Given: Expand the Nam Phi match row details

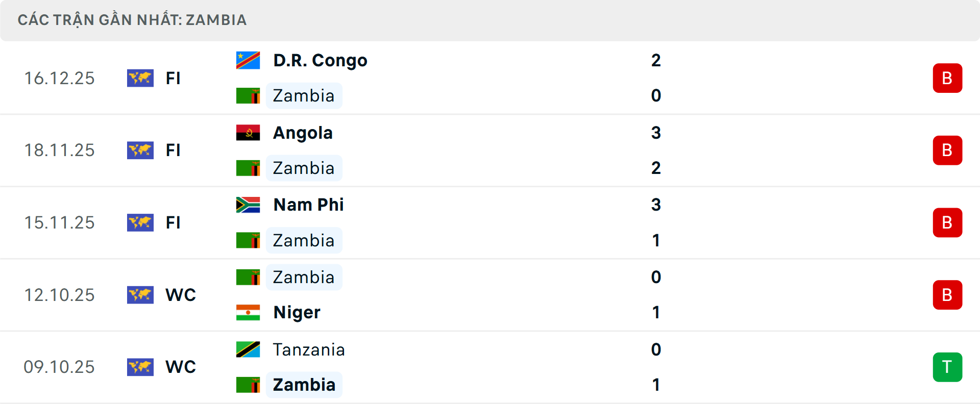Looking at the screenshot, I should (490, 222).
